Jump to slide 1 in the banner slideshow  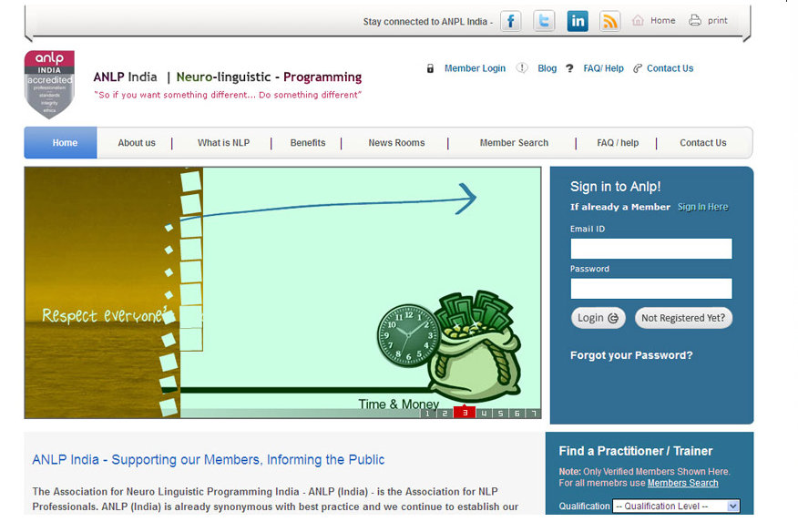click(x=428, y=413)
